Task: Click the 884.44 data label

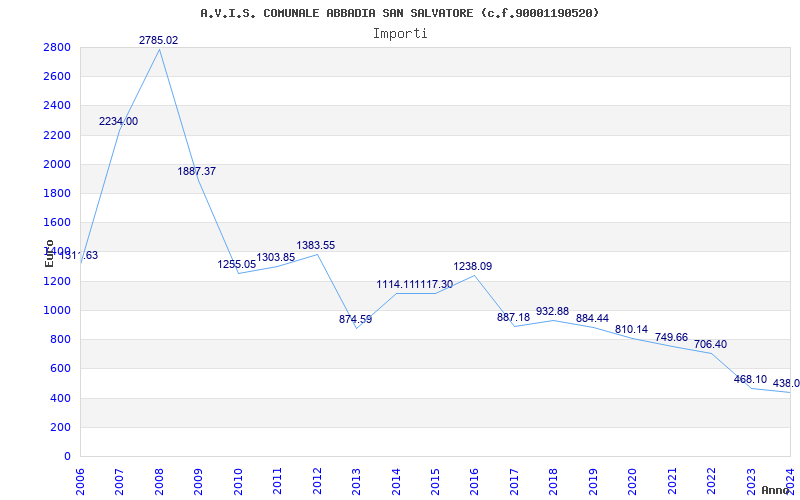Action: pyautogui.click(x=592, y=318)
